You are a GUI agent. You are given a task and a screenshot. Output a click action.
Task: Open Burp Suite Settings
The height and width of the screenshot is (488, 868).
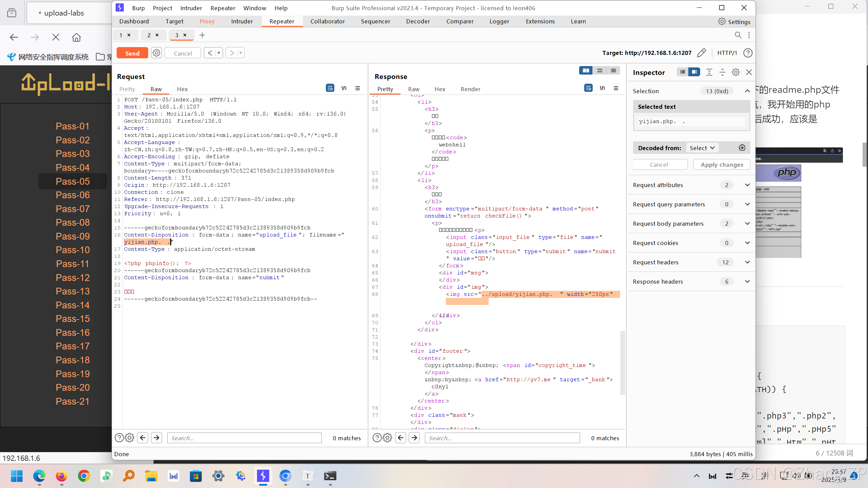pyautogui.click(x=734, y=21)
